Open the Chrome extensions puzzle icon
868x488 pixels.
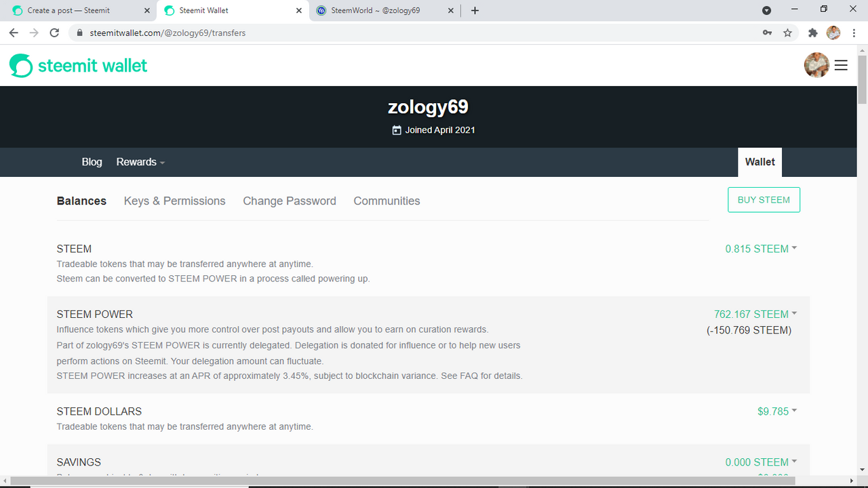tap(813, 33)
